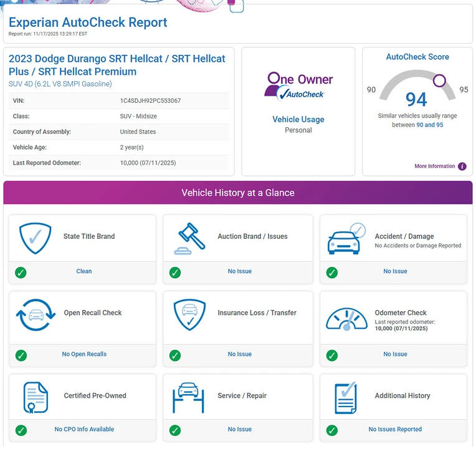Click the 2023 Dodge Durango SRT Hellcat heading
Screen dimensions: 476x449
pos(117,65)
